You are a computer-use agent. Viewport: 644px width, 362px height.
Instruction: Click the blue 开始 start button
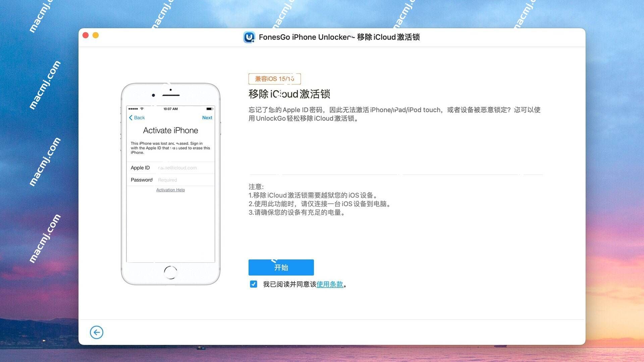281,267
